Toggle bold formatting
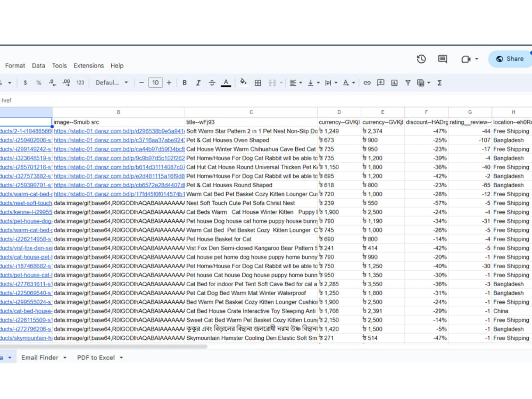The width and height of the screenshot is (532, 399). tap(185, 83)
